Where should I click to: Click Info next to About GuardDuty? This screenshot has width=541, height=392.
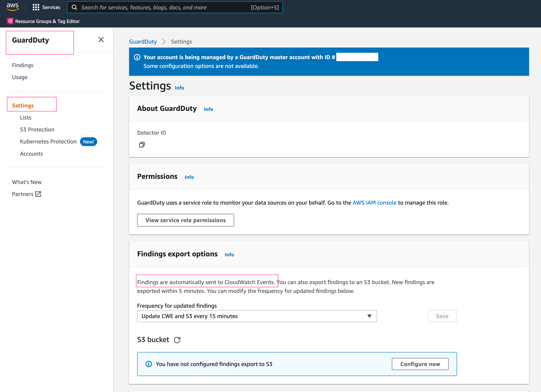tap(208, 109)
